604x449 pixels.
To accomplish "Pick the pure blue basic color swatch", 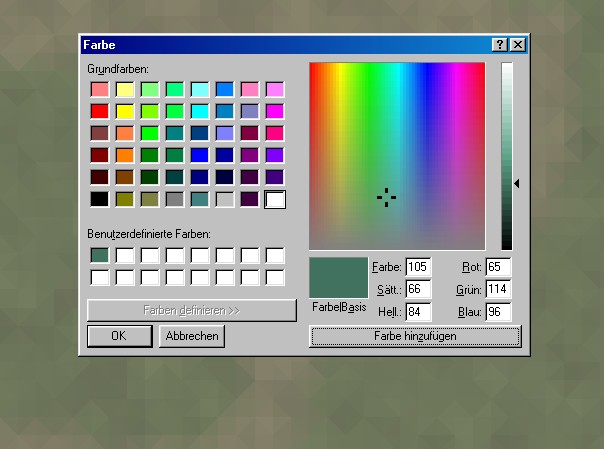I will pos(199,155).
